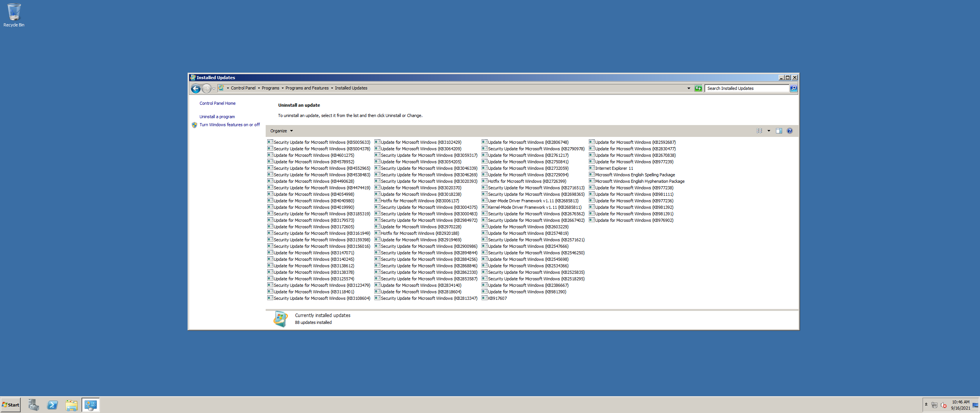Viewport: 980px width, 413px height.
Task: Select Kernel-Mode Driver Framework v1.11 entry
Action: pyautogui.click(x=532, y=207)
